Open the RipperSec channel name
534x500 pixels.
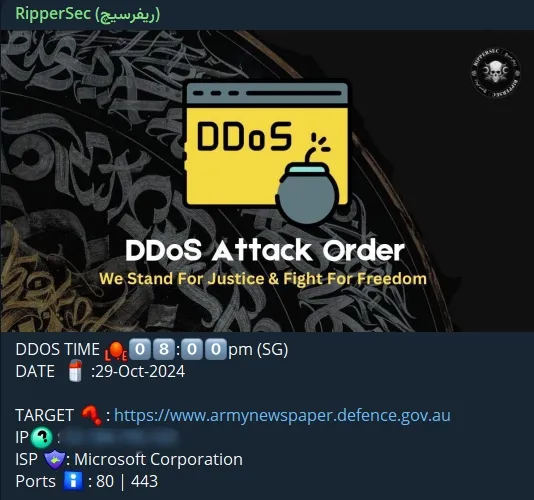click(88, 14)
